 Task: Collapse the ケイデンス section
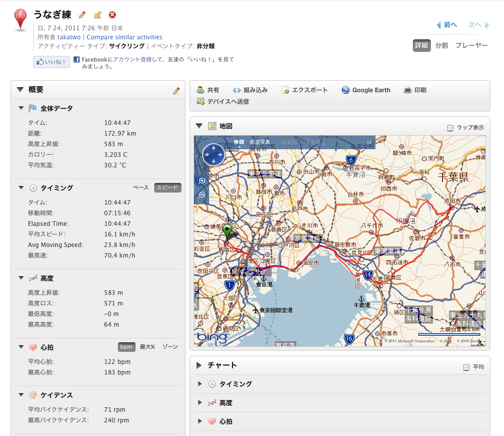(x=21, y=395)
